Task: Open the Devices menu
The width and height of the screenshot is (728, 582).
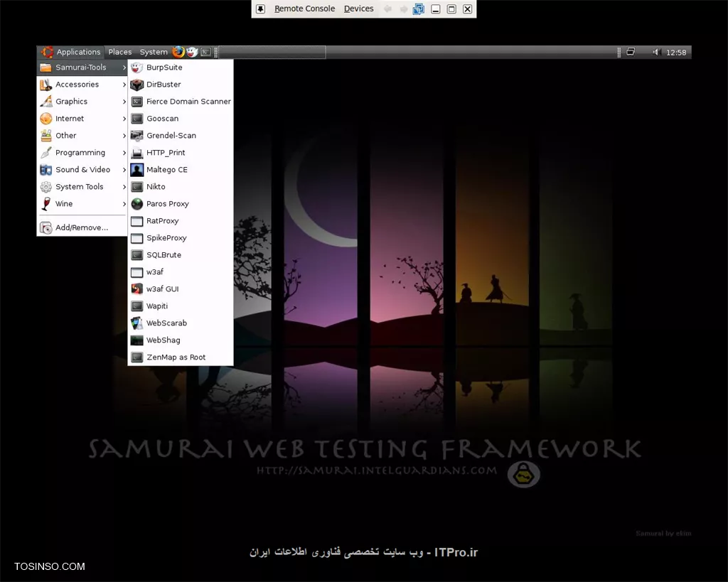Action: tap(358, 9)
